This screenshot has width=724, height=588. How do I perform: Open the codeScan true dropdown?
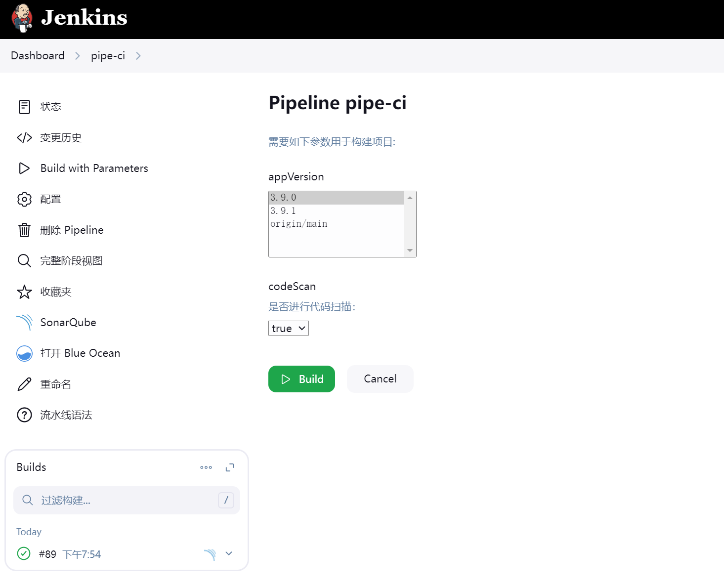click(289, 328)
